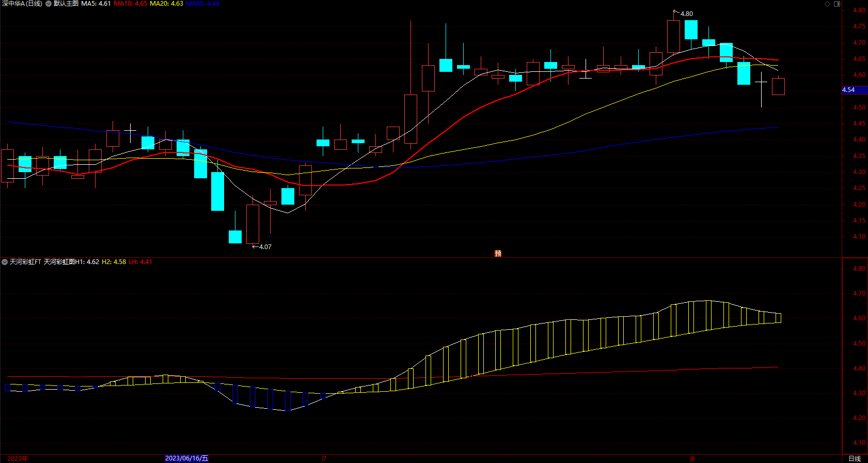The width and height of the screenshot is (868, 463).
Task: Click the 2023/06/16/五 date label
Action: pos(186,458)
